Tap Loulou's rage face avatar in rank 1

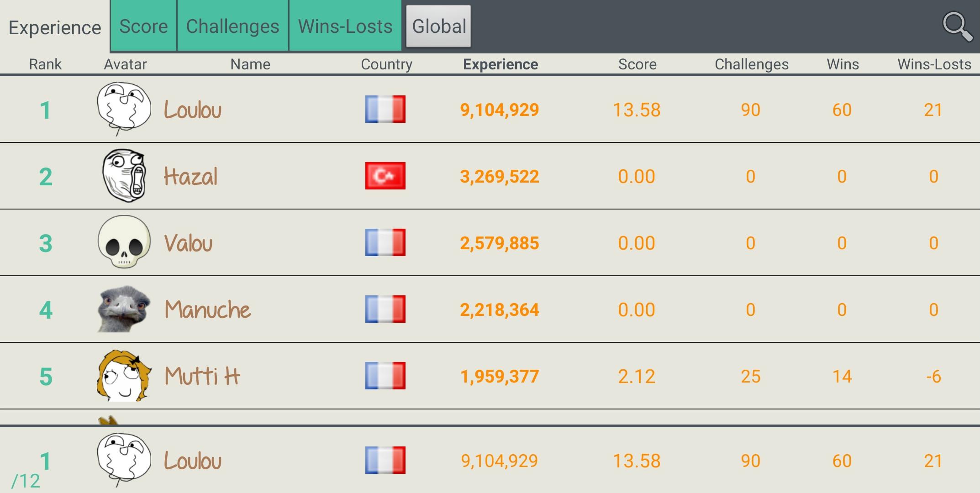click(x=124, y=109)
